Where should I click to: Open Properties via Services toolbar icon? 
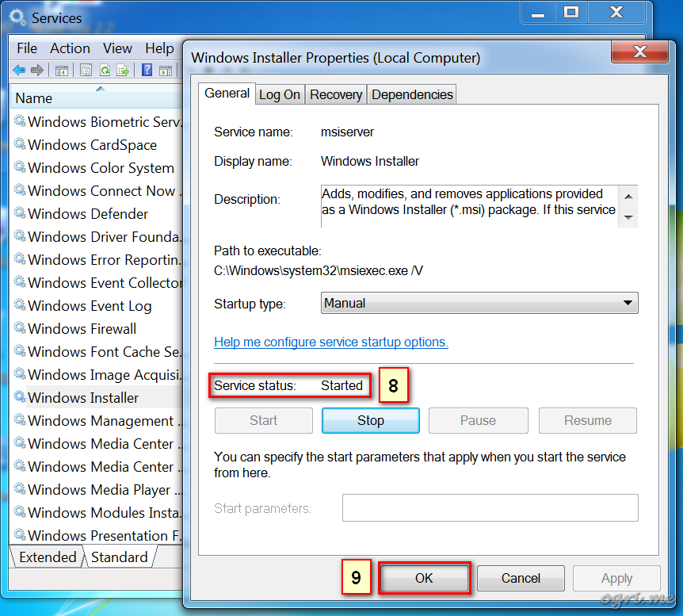tap(86, 70)
